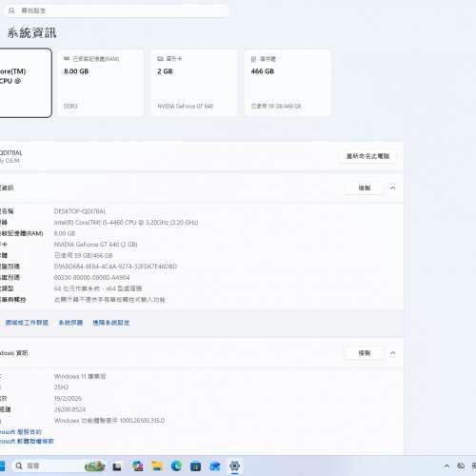
Task: Show hidden tray icons via the chevron
Action: [446, 466]
